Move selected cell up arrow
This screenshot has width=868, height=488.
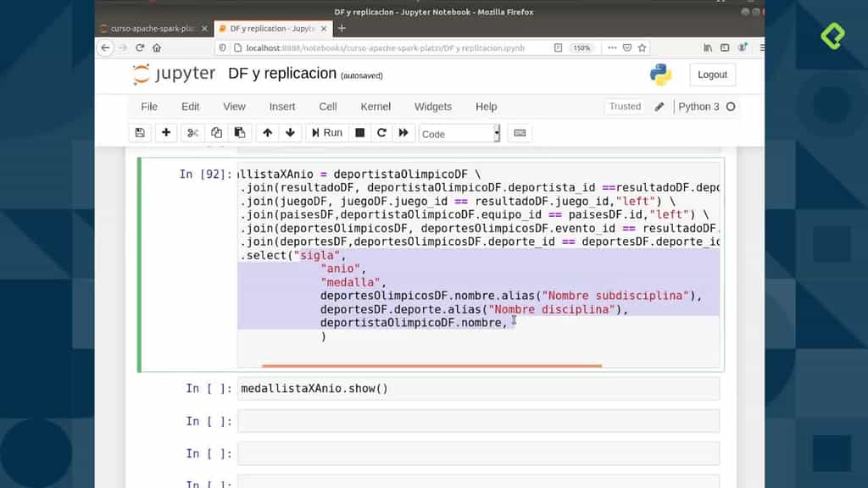(x=267, y=133)
